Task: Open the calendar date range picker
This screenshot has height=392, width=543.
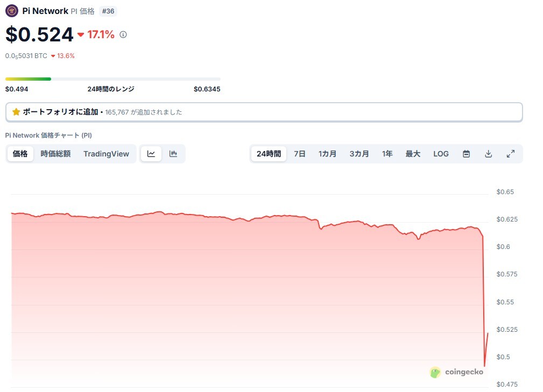Action: pyautogui.click(x=467, y=154)
